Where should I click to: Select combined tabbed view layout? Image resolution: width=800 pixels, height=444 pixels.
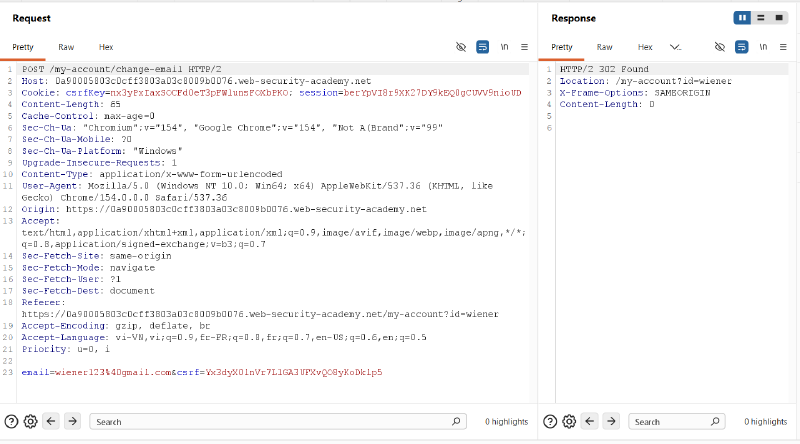click(x=779, y=18)
